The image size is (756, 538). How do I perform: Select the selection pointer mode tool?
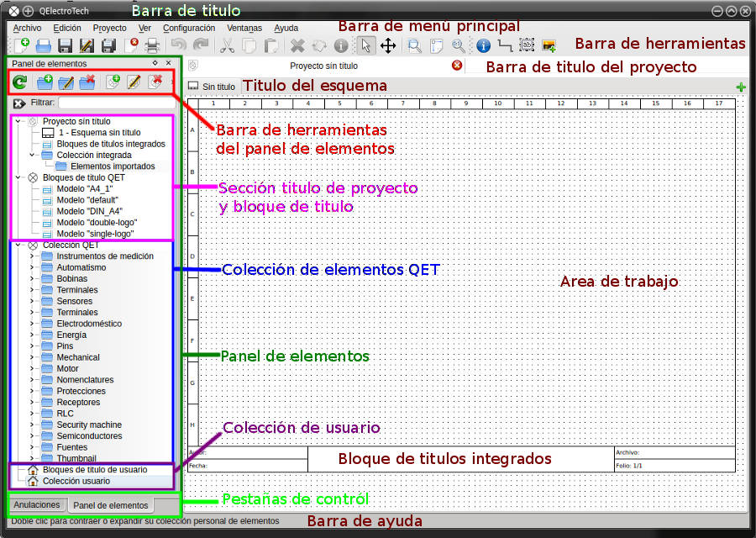[x=365, y=46]
